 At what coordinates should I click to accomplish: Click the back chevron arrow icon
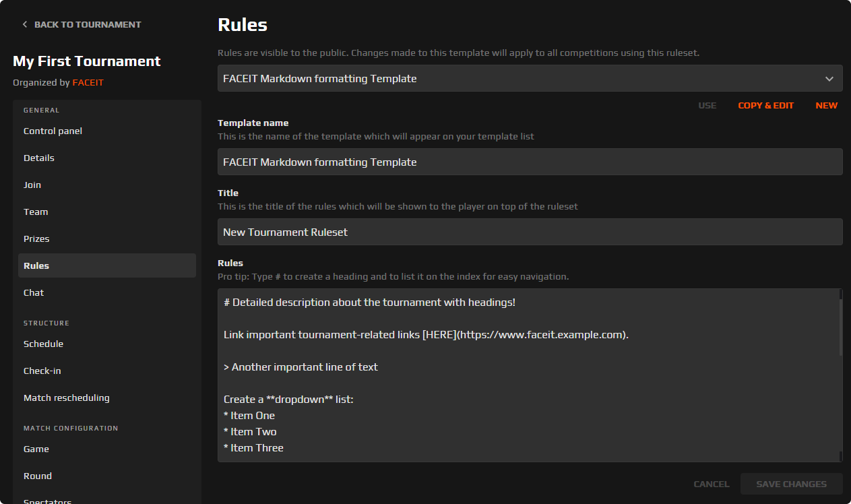pos(24,24)
